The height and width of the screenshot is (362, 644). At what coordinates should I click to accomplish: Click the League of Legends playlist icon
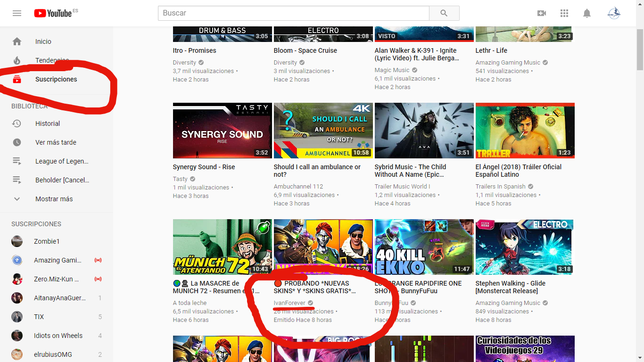pos(17,161)
